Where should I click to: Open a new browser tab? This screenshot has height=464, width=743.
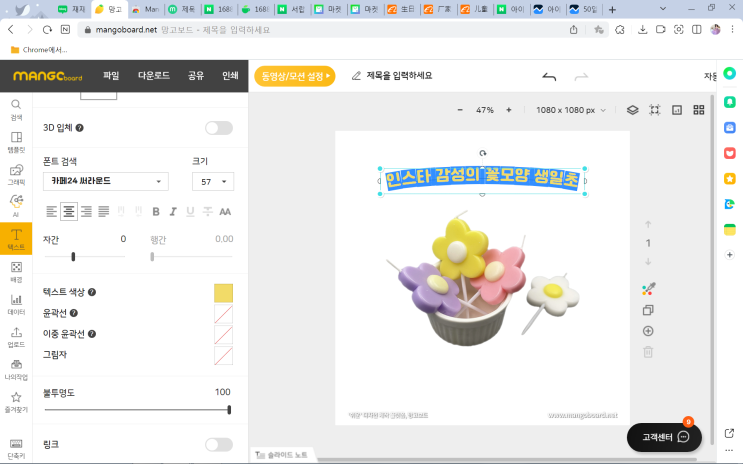coord(612,9)
